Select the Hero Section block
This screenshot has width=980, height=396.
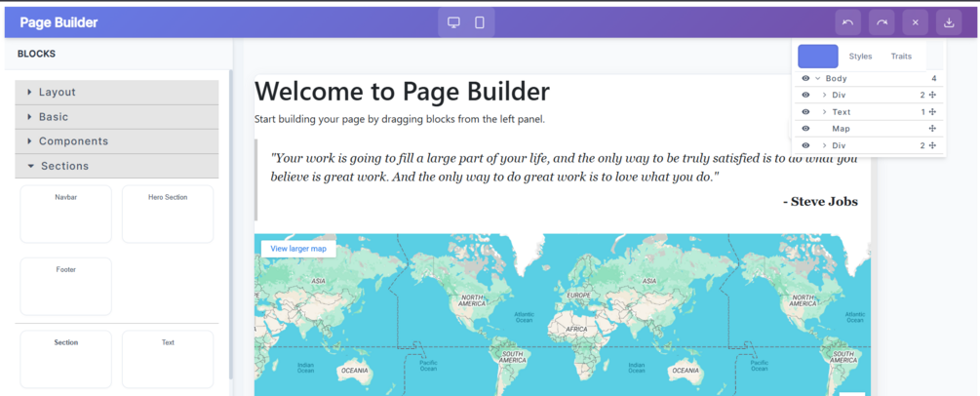click(x=168, y=214)
